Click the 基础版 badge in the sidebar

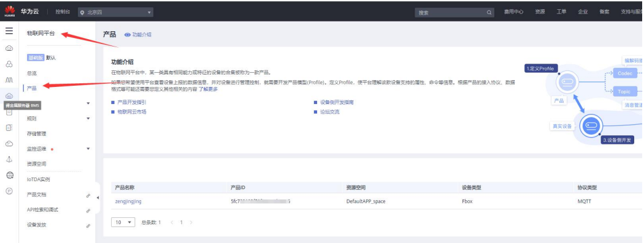click(x=36, y=58)
